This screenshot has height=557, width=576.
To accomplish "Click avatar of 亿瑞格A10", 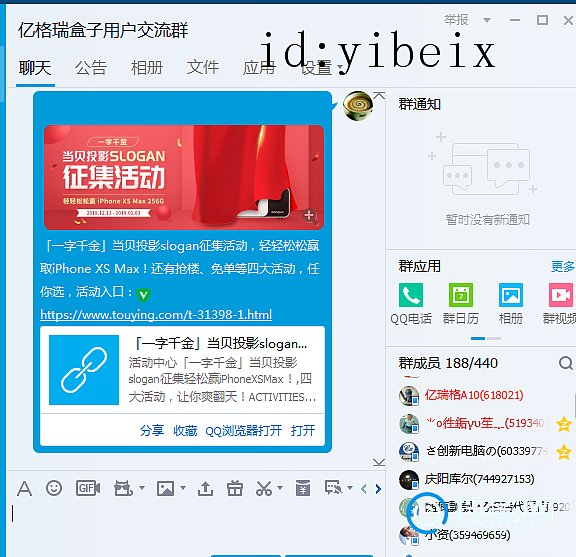I will click(409, 396).
